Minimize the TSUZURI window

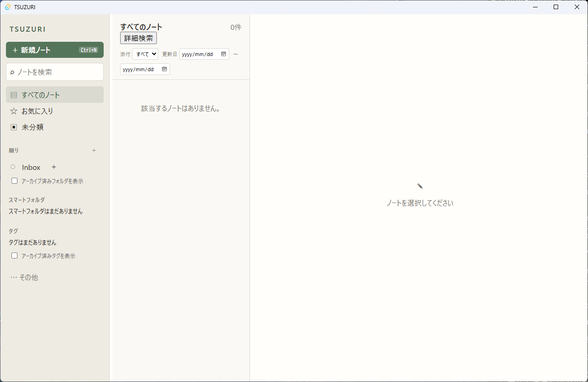pyautogui.click(x=535, y=7)
